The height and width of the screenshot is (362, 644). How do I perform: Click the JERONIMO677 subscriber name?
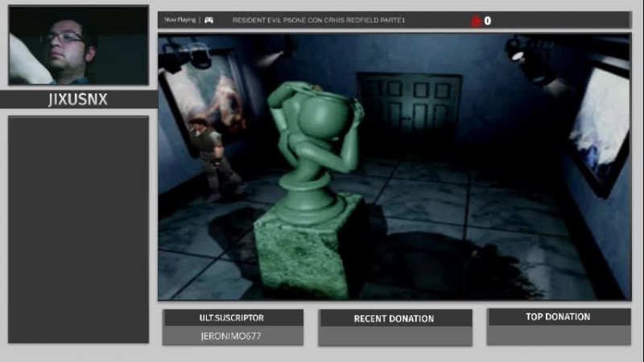click(231, 336)
